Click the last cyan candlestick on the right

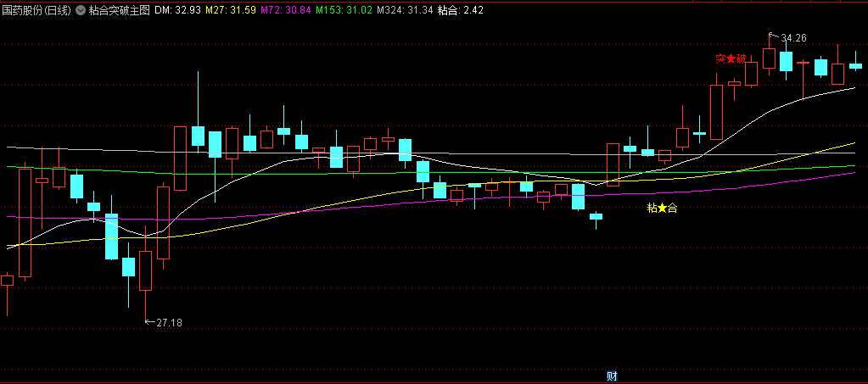click(856, 66)
